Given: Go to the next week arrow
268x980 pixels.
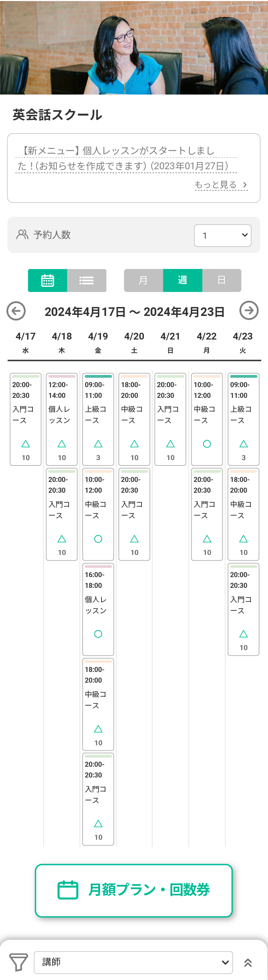Looking at the screenshot, I should click(x=249, y=311).
